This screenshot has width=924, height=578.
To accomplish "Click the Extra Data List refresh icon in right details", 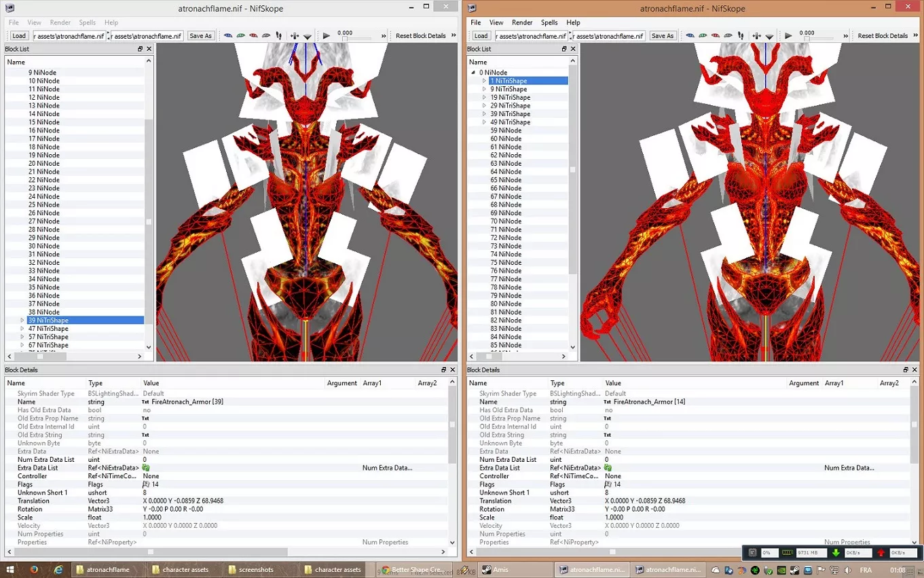I will click(608, 468).
